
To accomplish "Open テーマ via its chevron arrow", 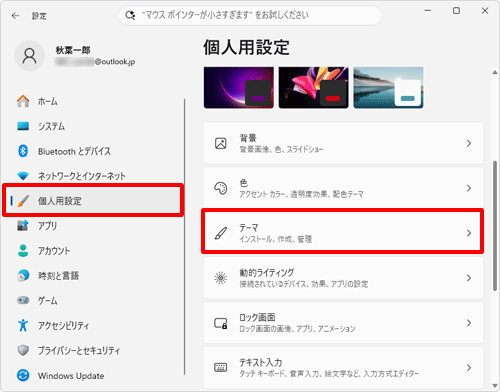I will click(469, 233).
